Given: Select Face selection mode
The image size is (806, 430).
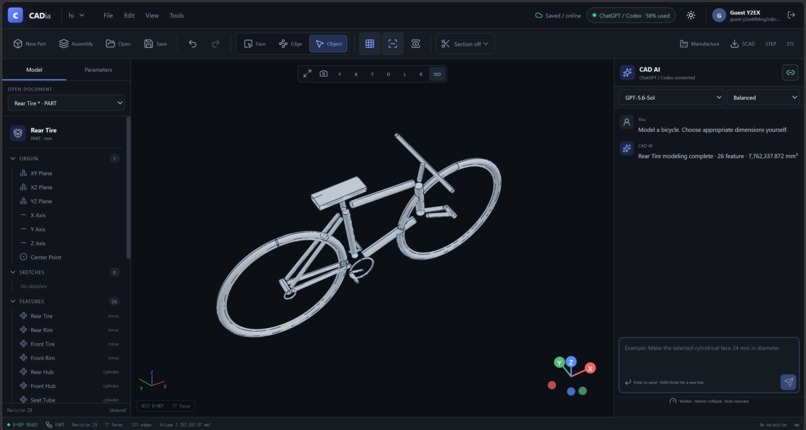Looking at the screenshot, I should pos(255,44).
